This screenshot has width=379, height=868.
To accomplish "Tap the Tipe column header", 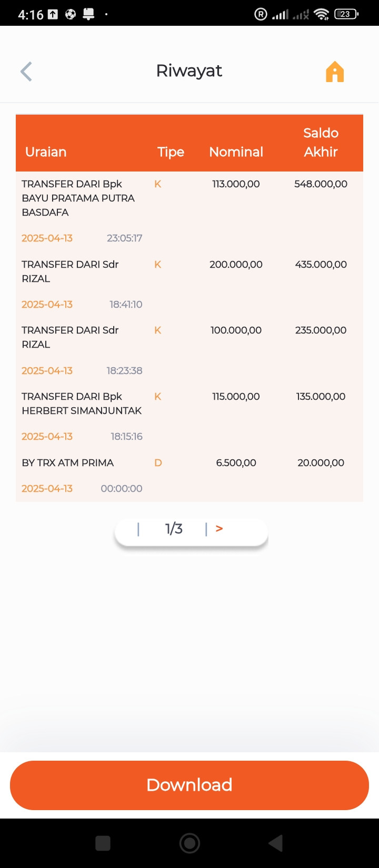I will (x=171, y=152).
